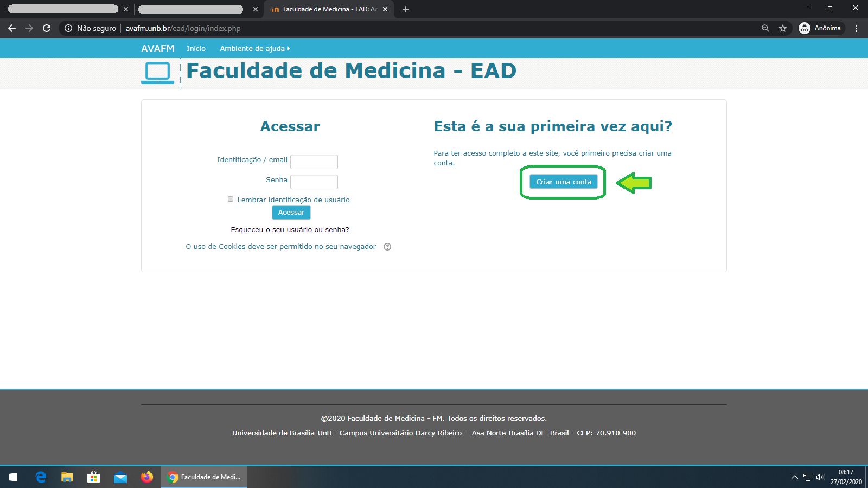Go back to previous page
Viewport: 868px width, 488px height.
[x=12, y=28]
